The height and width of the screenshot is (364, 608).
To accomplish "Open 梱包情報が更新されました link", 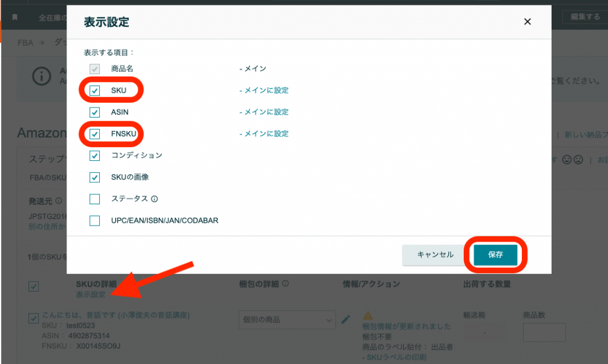I will 406,327.
